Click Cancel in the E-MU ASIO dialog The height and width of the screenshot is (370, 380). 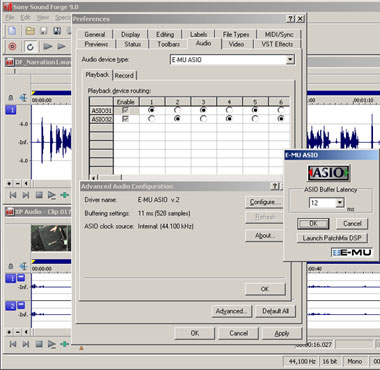pos(352,223)
